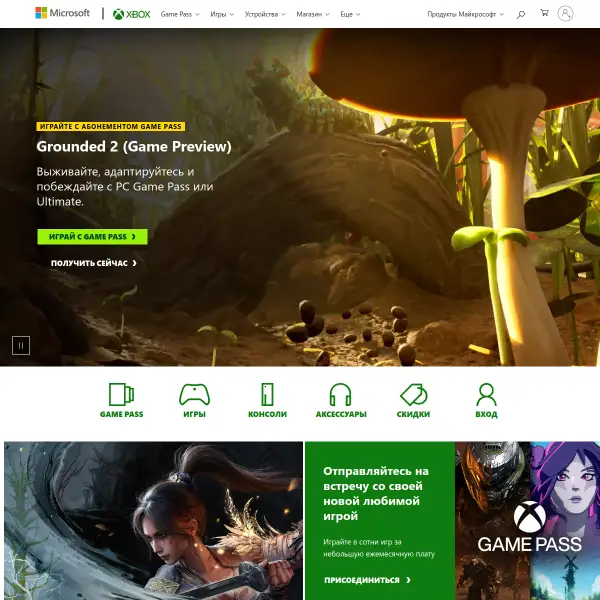600x600 pixels.
Task: Click ПРИСОЕДИНИТЬСЯ link
Action: (x=367, y=580)
